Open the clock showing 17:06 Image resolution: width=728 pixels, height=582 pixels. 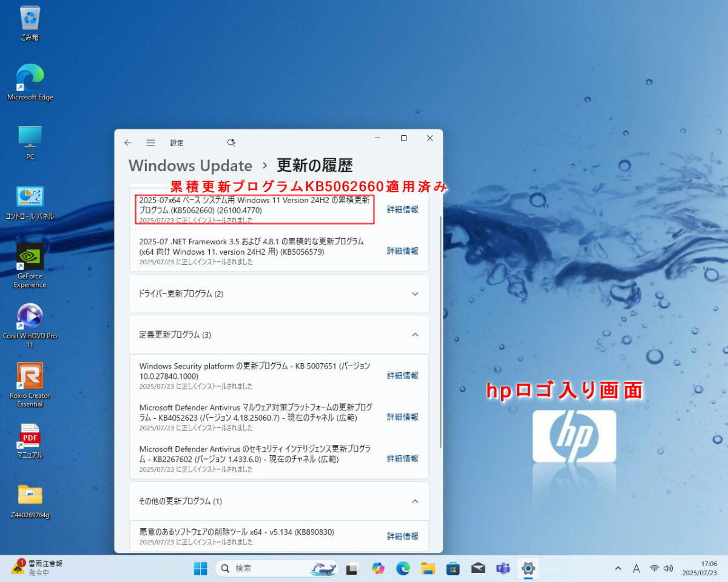(699, 568)
